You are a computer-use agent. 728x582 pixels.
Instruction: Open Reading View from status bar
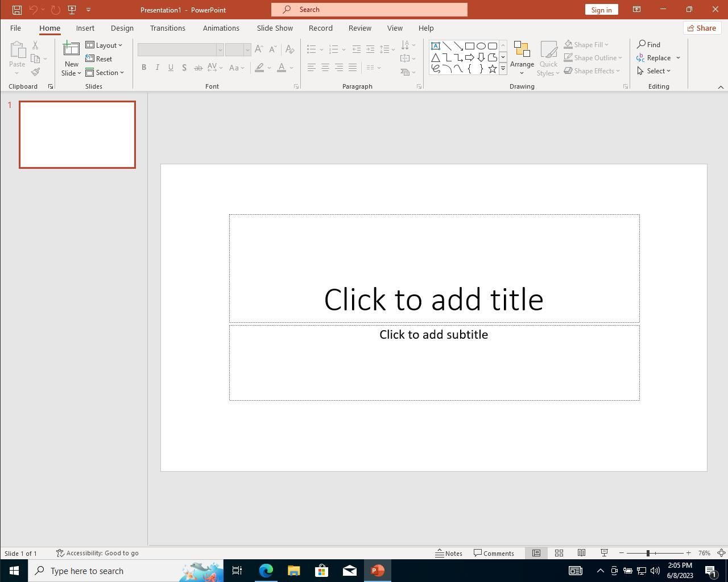[x=581, y=553]
